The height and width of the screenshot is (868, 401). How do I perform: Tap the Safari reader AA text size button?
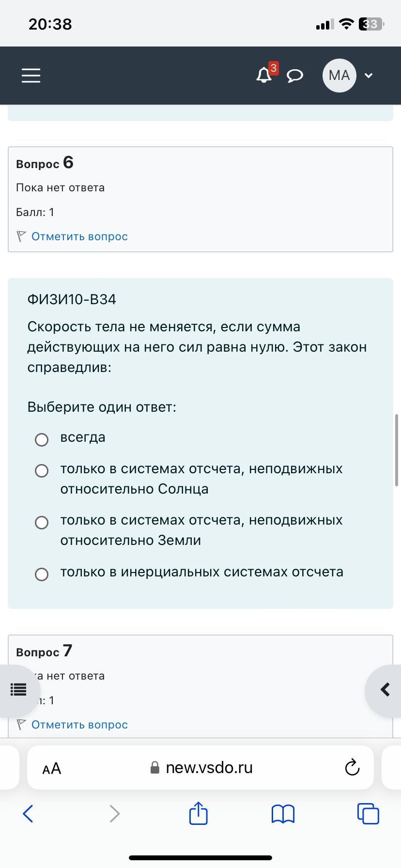52,768
